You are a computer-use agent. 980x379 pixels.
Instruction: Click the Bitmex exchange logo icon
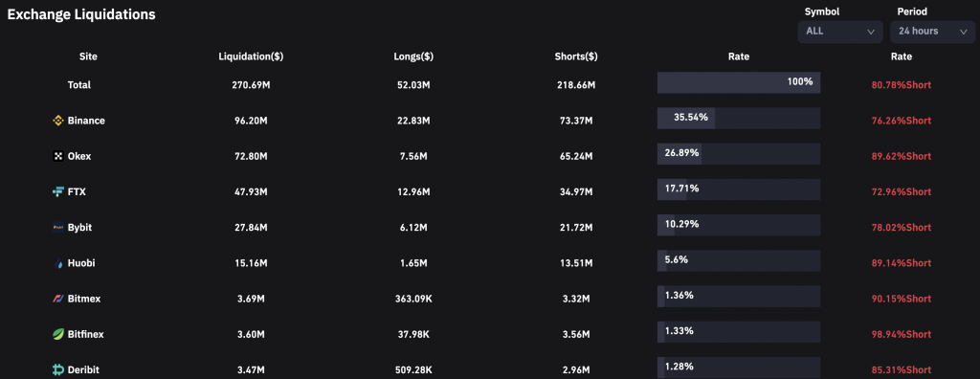pyautogui.click(x=58, y=299)
